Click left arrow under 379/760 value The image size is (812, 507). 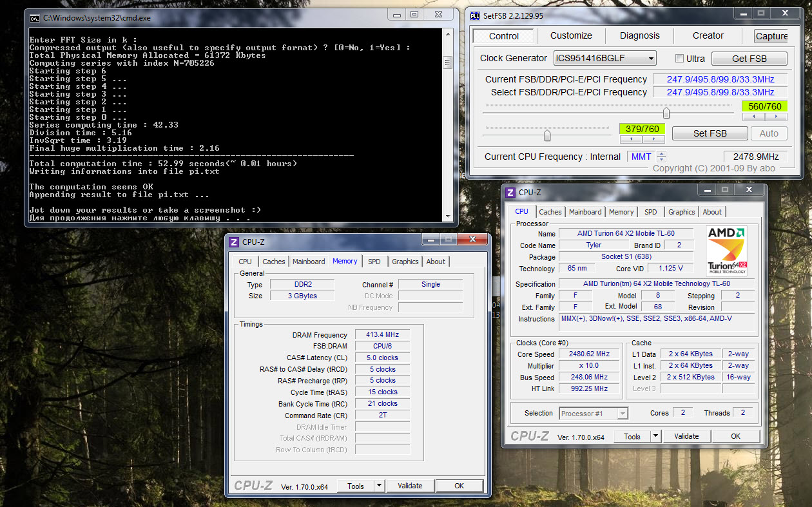(631, 139)
